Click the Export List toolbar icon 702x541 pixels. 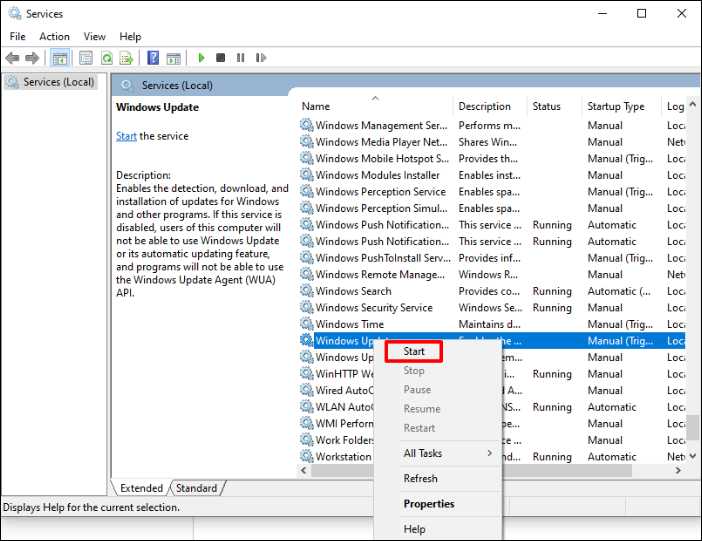(x=126, y=59)
